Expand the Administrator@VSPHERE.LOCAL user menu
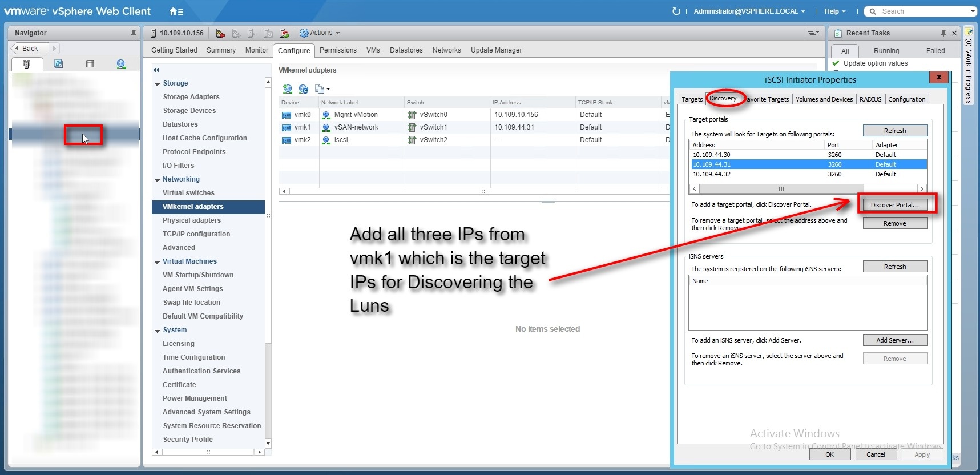Image resolution: width=980 pixels, height=475 pixels. coord(749,11)
